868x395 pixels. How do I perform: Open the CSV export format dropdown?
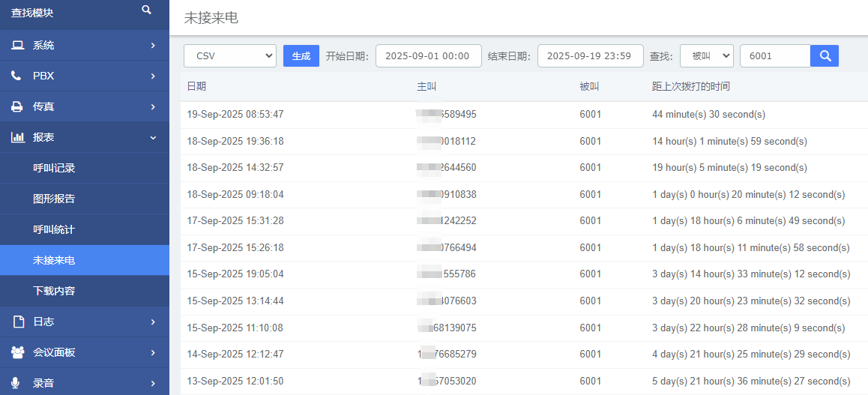230,56
